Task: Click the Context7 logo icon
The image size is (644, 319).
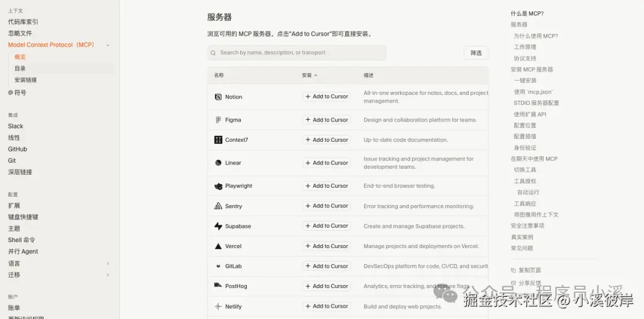Action: (x=218, y=140)
